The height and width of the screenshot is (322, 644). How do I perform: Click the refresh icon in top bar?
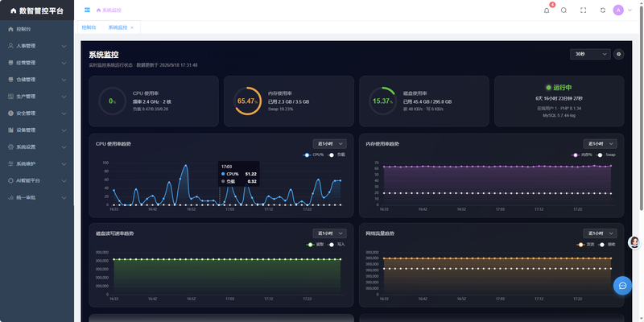[602, 10]
